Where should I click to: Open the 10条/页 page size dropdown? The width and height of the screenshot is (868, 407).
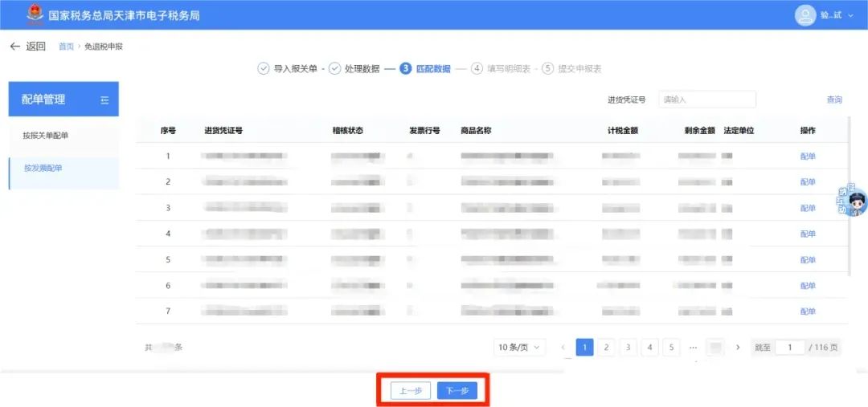(x=519, y=348)
